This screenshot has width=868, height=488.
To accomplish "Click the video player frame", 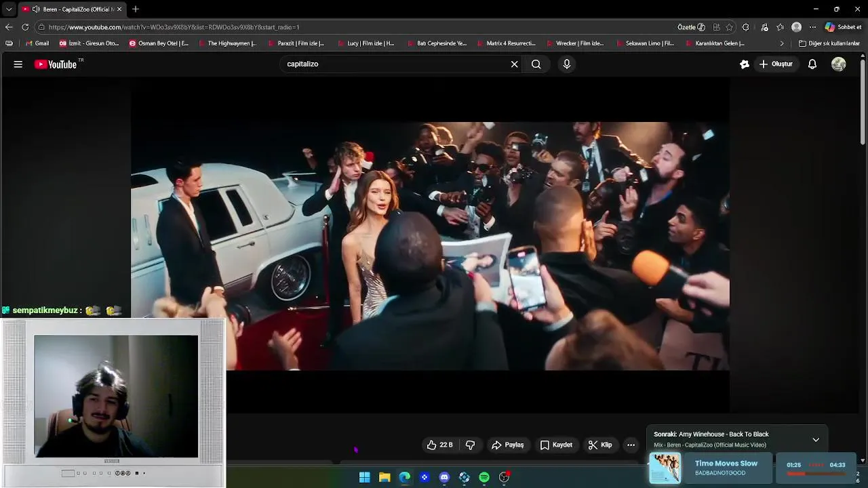I will click(x=430, y=246).
